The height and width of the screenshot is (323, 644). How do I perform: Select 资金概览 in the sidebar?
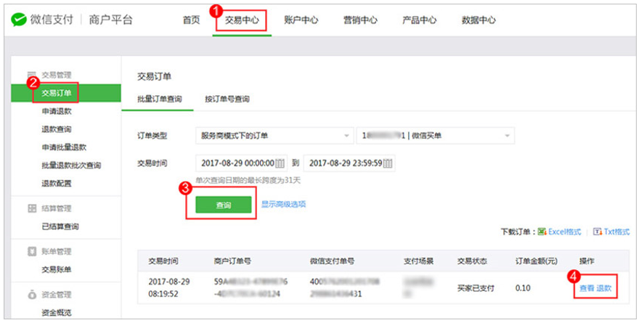pyautogui.click(x=56, y=313)
